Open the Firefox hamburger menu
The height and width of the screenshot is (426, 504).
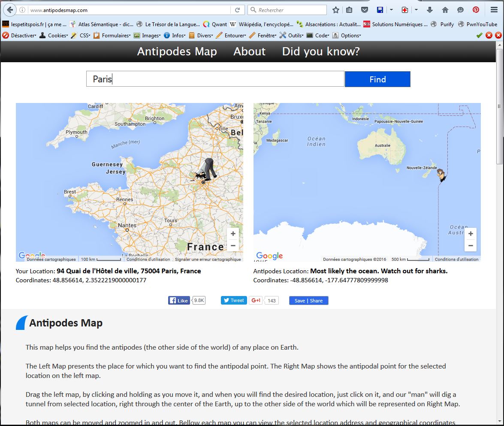click(494, 10)
